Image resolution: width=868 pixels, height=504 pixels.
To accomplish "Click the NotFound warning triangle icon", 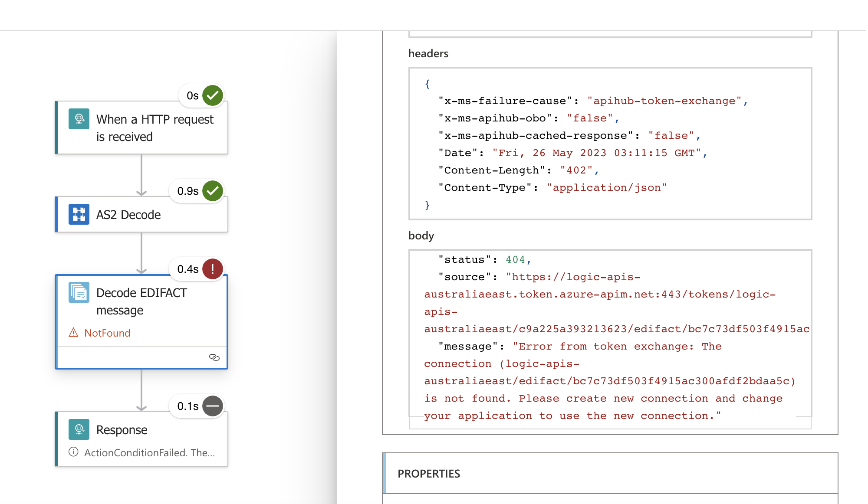I will 74,333.
